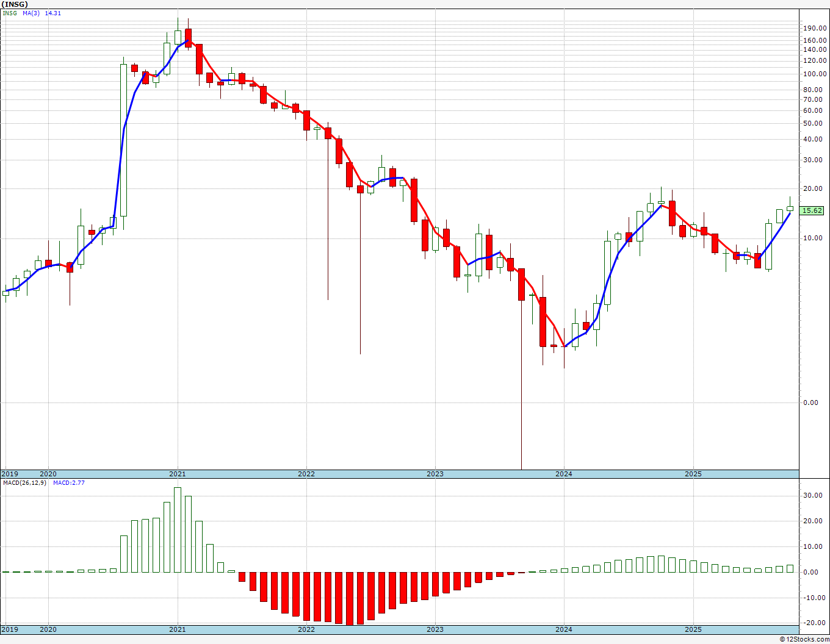Click the 70.00 price axis label
Image resolution: width=830 pixels, height=644 pixels.
[814, 99]
